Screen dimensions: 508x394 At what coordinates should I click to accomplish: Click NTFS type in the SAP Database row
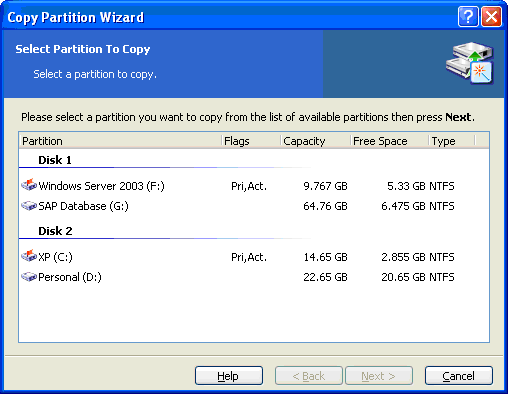tap(442, 206)
